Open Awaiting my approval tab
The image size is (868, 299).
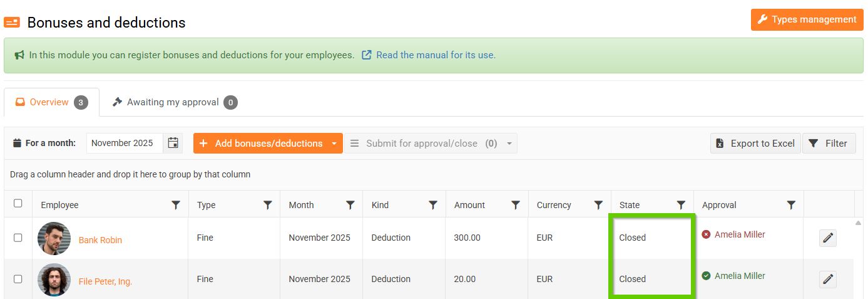point(174,102)
